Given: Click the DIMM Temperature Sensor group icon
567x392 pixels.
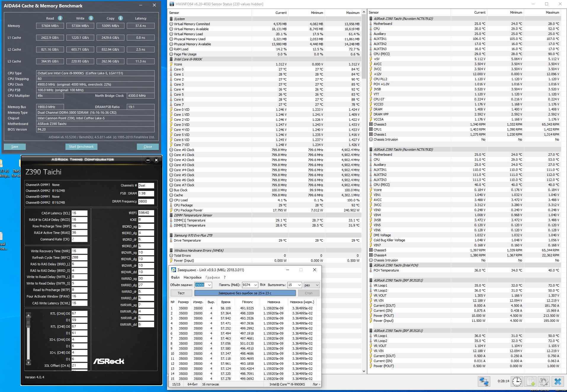Looking at the screenshot, I should (x=171, y=215).
